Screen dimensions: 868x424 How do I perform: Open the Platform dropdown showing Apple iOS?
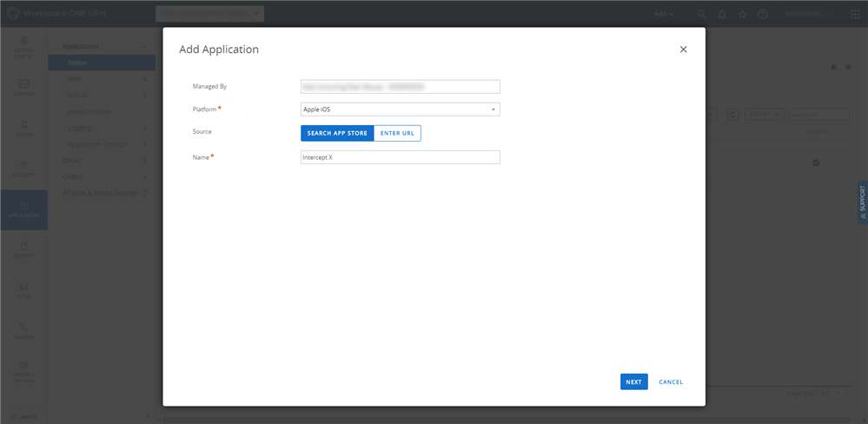(401, 109)
